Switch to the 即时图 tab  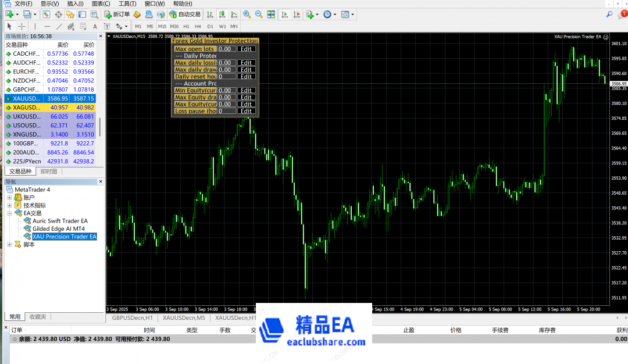pos(49,172)
